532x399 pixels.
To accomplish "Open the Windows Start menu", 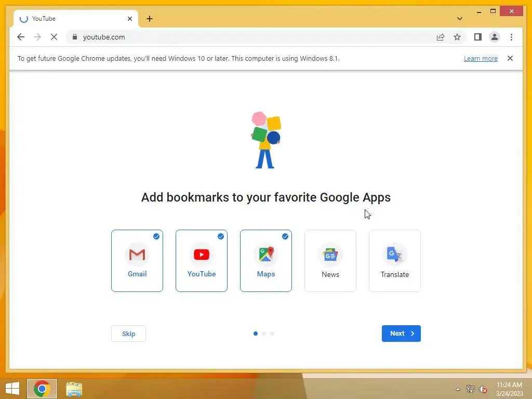I will [x=12, y=389].
